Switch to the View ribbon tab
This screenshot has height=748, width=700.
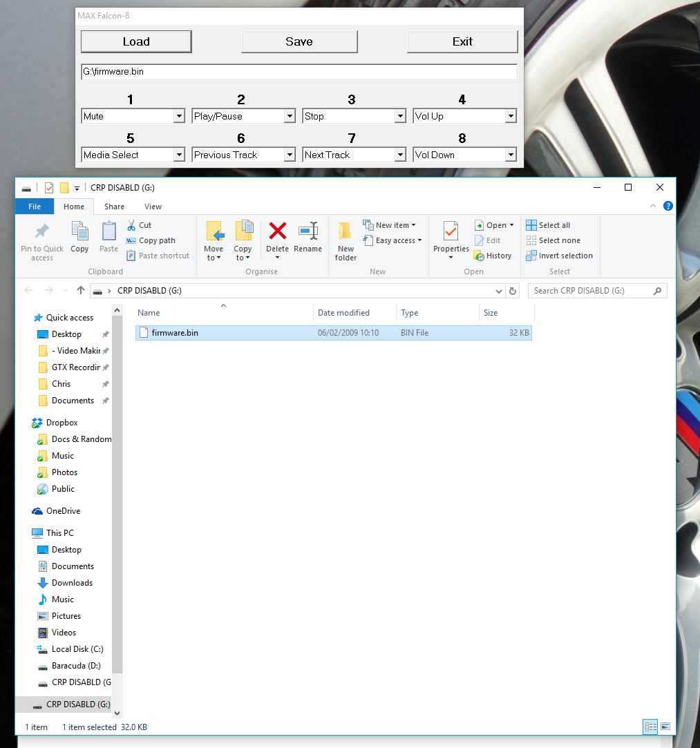pyautogui.click(x=153, y=207)
